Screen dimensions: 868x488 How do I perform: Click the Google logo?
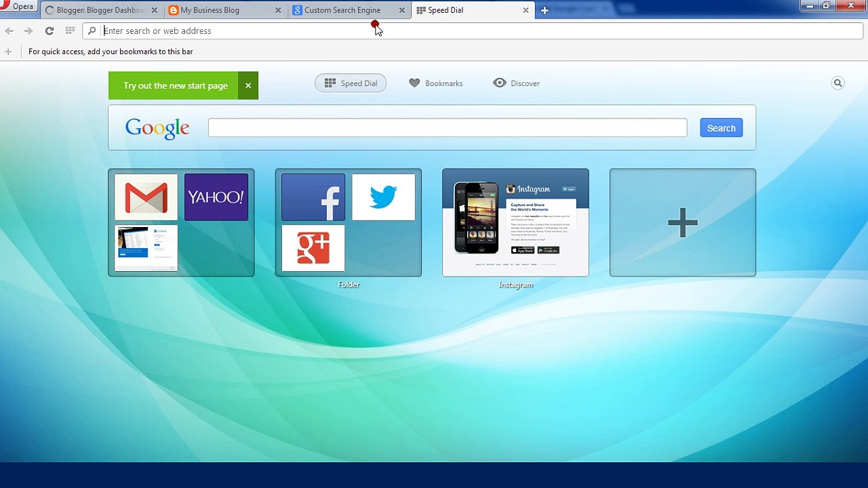(x=157, y=128)
